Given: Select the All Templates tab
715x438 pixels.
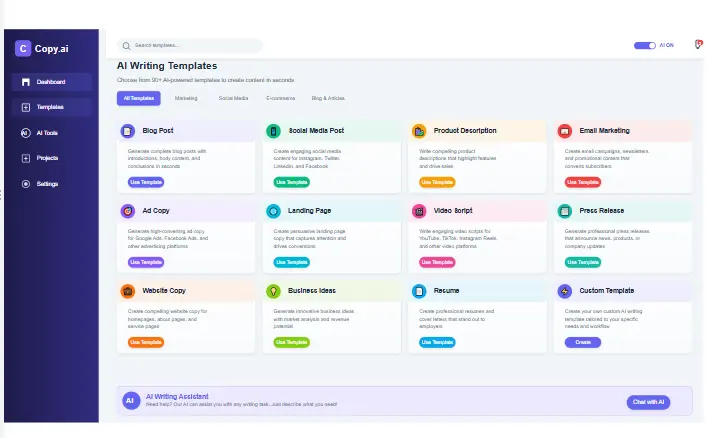Looking at the screenshot, I should click(x=139, y=98).
